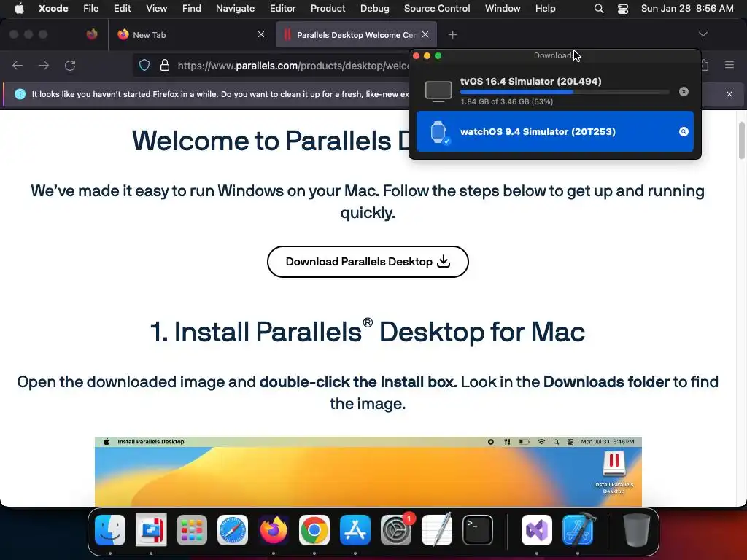Screen dimensions: 747x560
Task: Click the site padlock icon
Action: (x=165, y=65)
